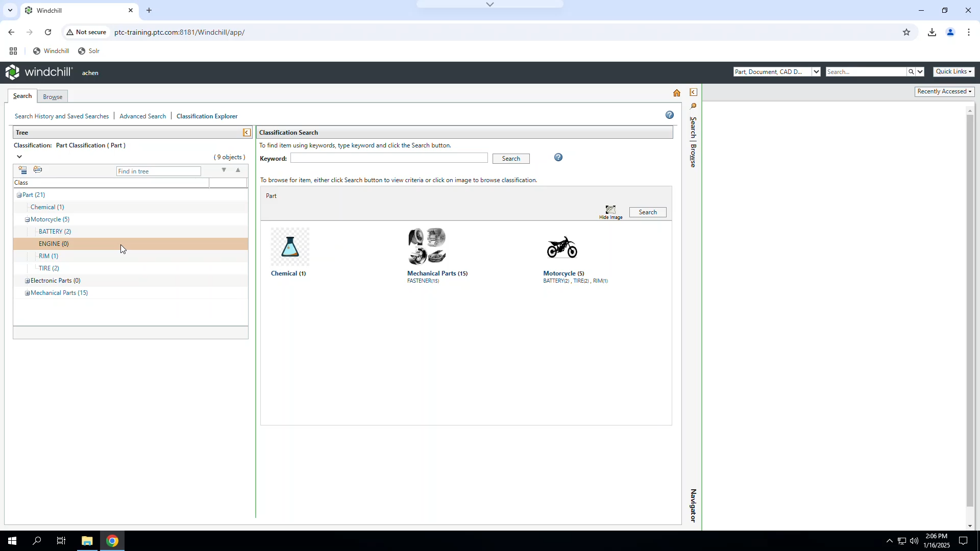
Task: Collapse the Motorcycle (5) tree node
Action: click(x=27, y=220)
